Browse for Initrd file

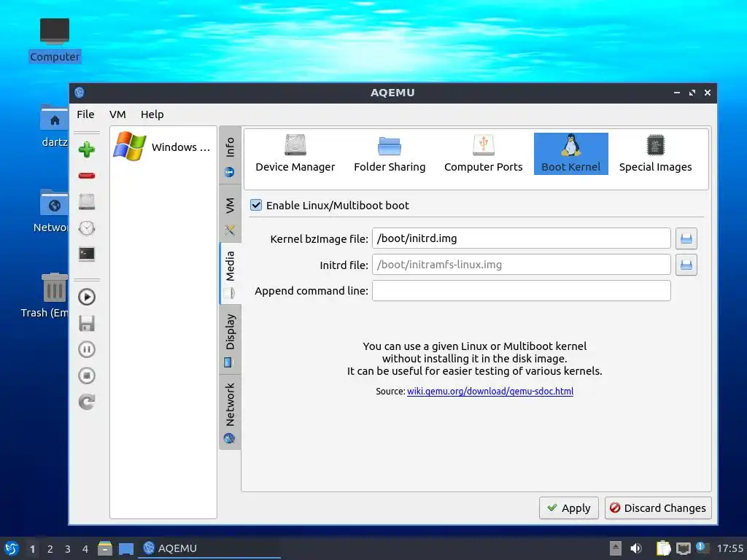tap(686, 265)
